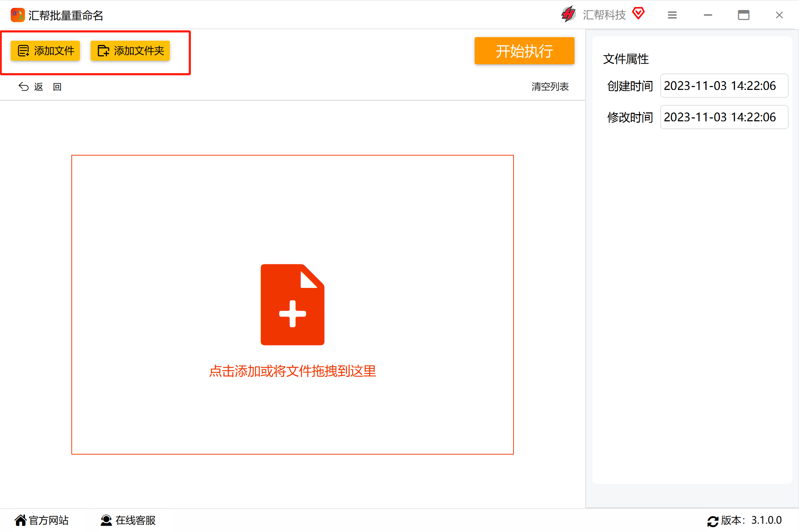Click the 汇帮批量重命名 app icon
Screen dimensions: 799x532
[x=17, y=15]
